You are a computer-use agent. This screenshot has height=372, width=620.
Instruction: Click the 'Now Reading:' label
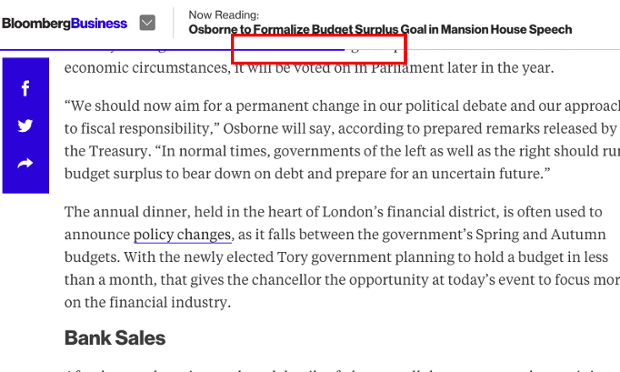pyautogui.click(x=224, y=15)
